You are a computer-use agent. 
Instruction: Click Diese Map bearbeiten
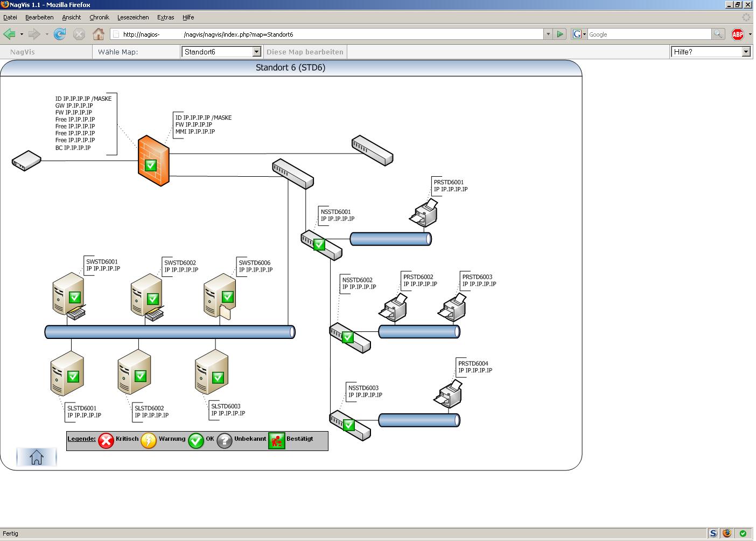[x=305, y=52]
